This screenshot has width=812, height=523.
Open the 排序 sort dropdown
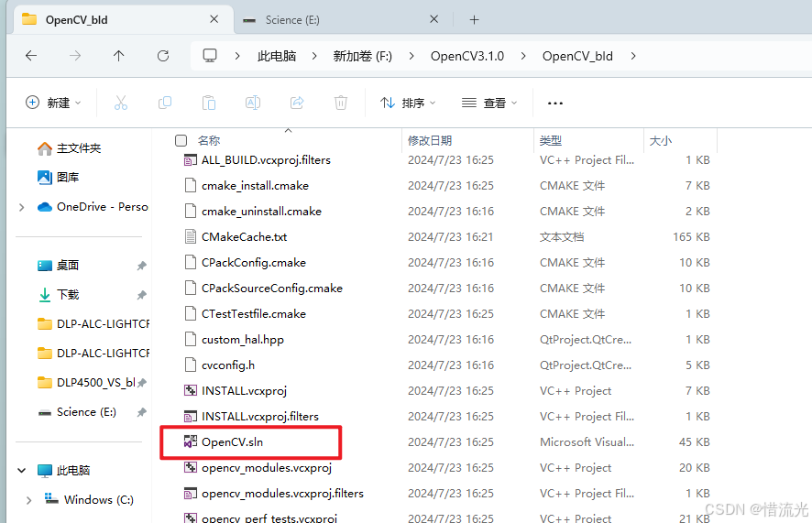408,103
